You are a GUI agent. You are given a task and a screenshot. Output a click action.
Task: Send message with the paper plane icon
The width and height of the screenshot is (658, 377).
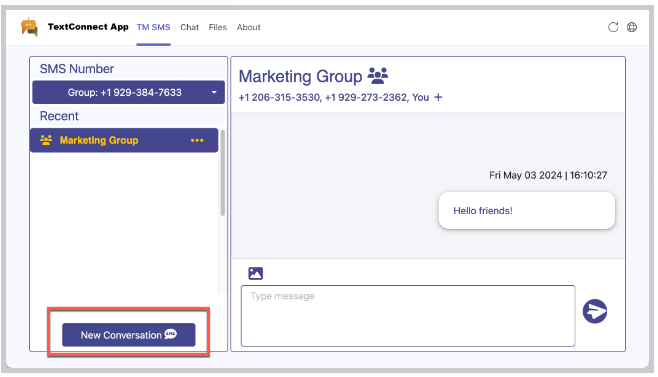595,311
